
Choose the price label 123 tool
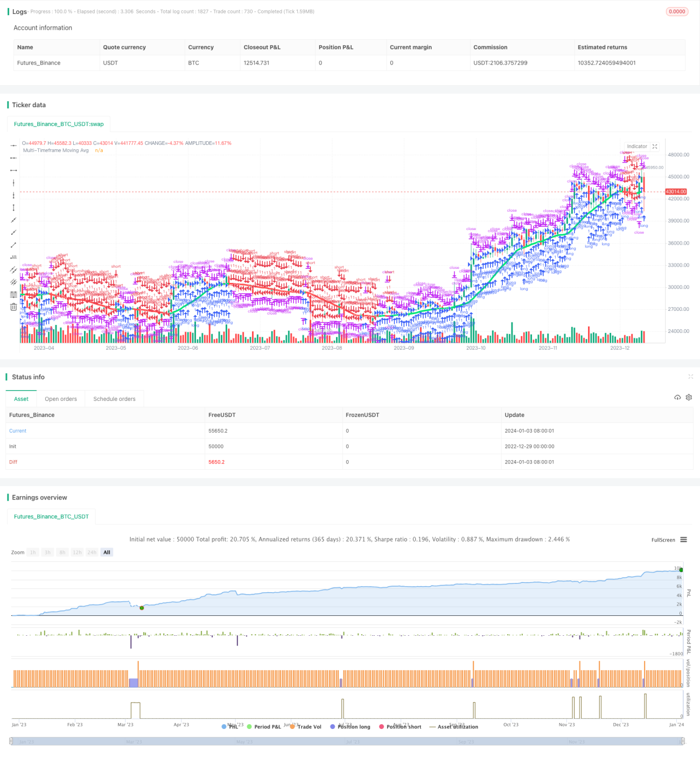[x=13, y=258]
